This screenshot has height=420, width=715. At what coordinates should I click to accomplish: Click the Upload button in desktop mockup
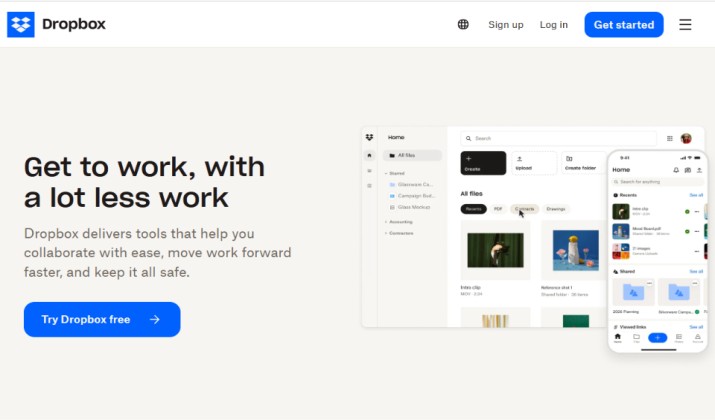pos(534,163)
